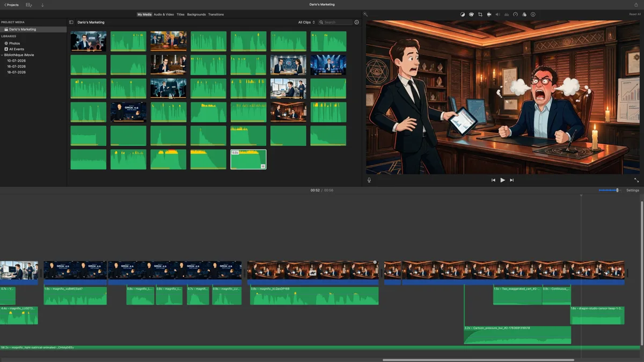Select the 16-07-2026 event
This screenshot has width=644, height=362.
16,67
